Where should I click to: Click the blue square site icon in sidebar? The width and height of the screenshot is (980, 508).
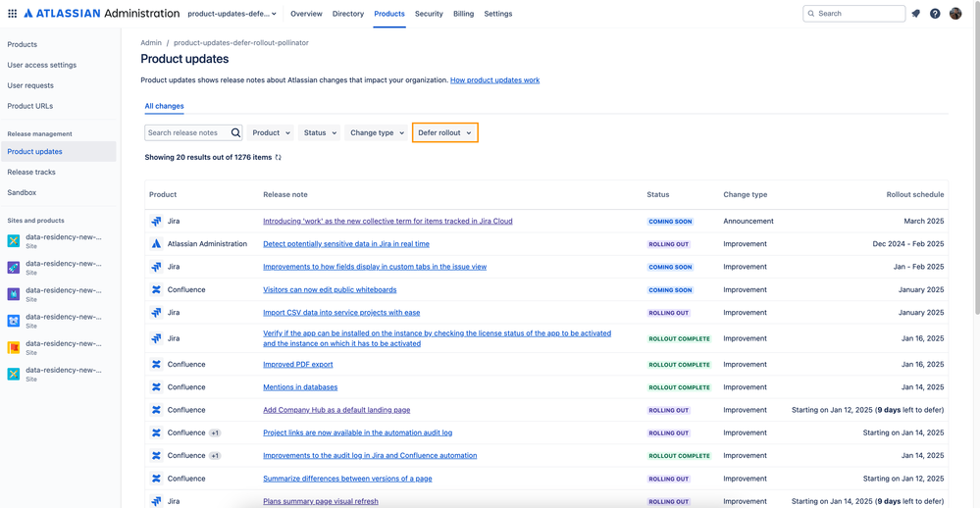coord(13,321)
